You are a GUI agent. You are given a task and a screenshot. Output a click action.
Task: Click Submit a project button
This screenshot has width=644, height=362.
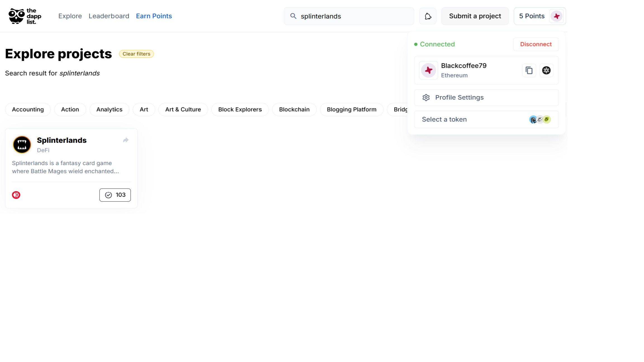click(x=475, y=16)
